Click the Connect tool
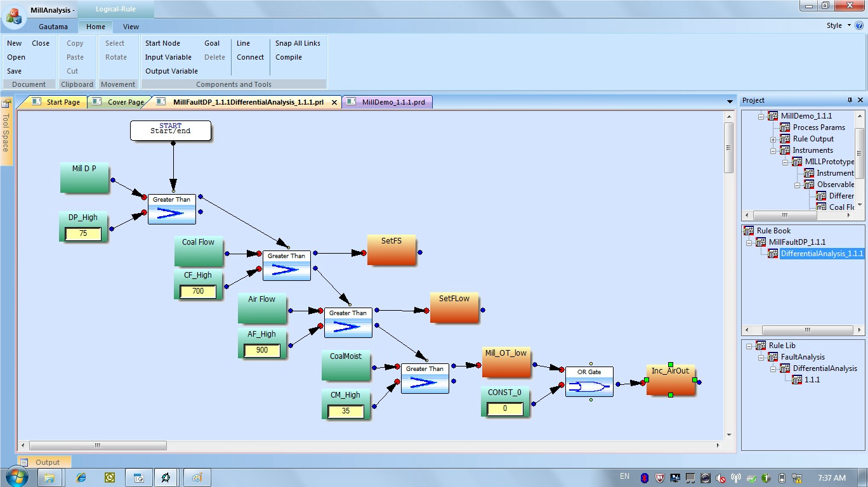 (250, 57)
